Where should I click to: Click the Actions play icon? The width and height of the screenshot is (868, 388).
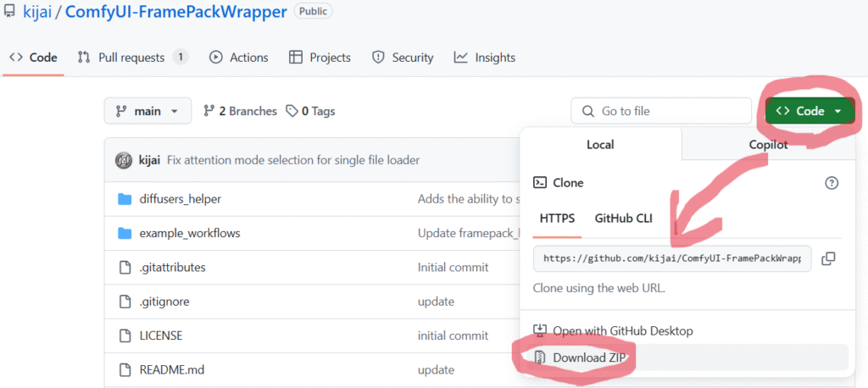[x=216, y=57]
